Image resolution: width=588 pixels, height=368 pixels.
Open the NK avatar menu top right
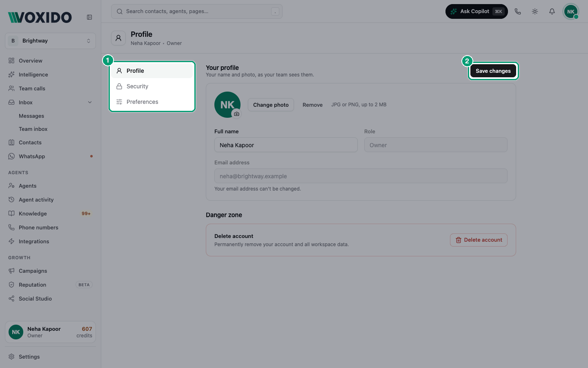coord(571,11)
